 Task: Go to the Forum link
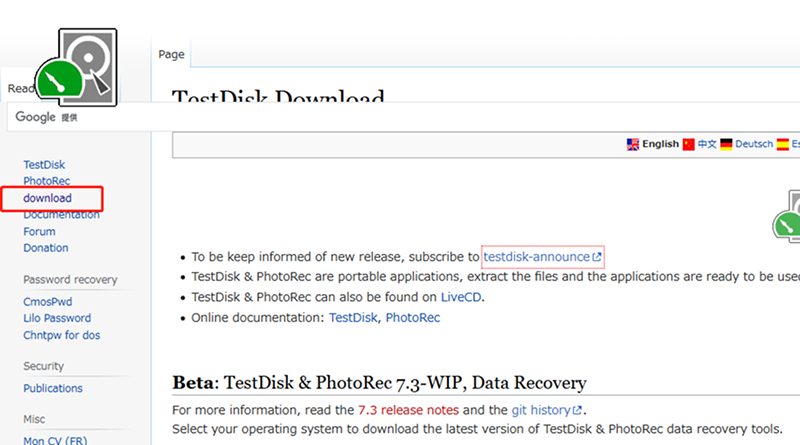point(39,232)
